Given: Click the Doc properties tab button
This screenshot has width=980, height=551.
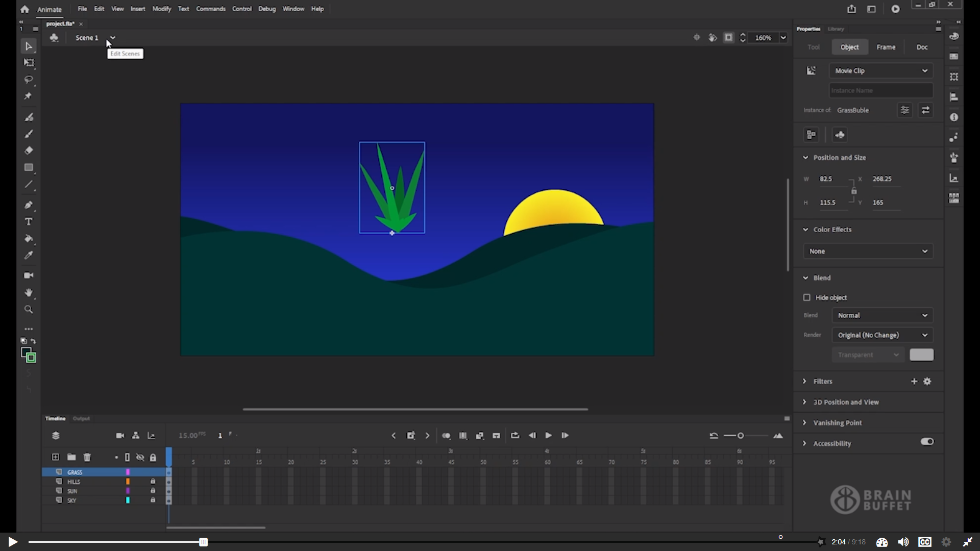Looking at the screenshot, I should coord(922,47).
